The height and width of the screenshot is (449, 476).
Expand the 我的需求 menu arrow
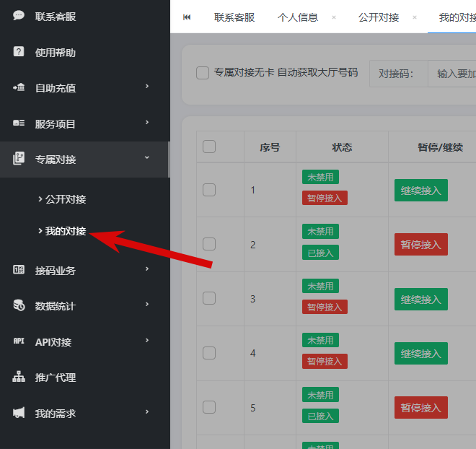(147, 411)
